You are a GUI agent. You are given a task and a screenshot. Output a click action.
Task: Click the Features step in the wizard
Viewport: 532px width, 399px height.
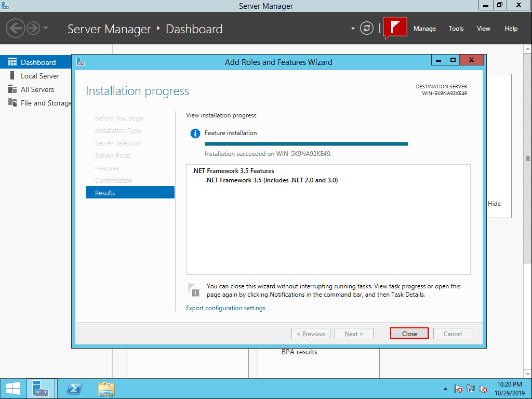point(107,168)
